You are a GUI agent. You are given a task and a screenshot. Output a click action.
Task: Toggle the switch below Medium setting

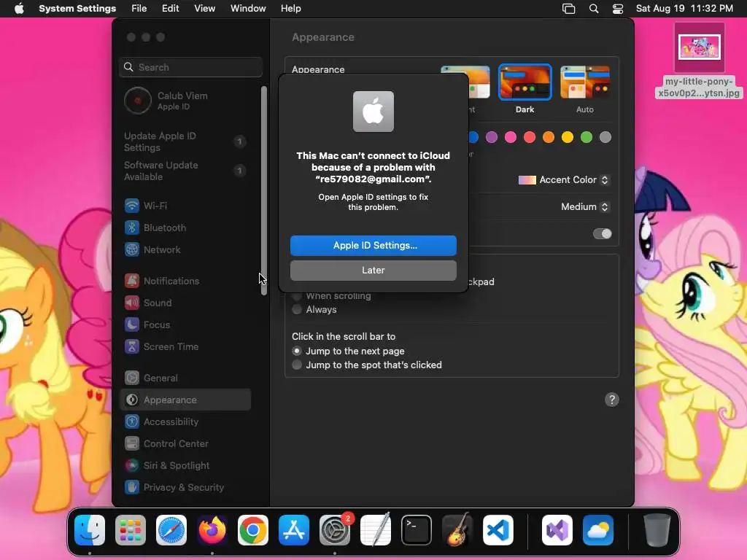602,234
